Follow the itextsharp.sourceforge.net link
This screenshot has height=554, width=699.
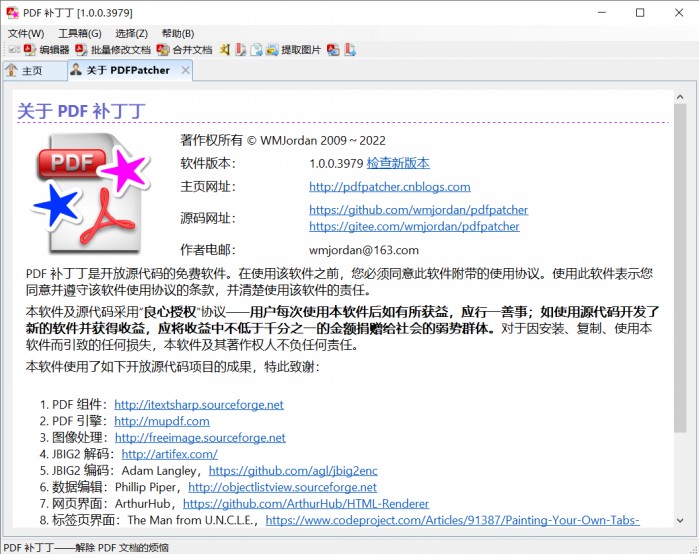199,405
